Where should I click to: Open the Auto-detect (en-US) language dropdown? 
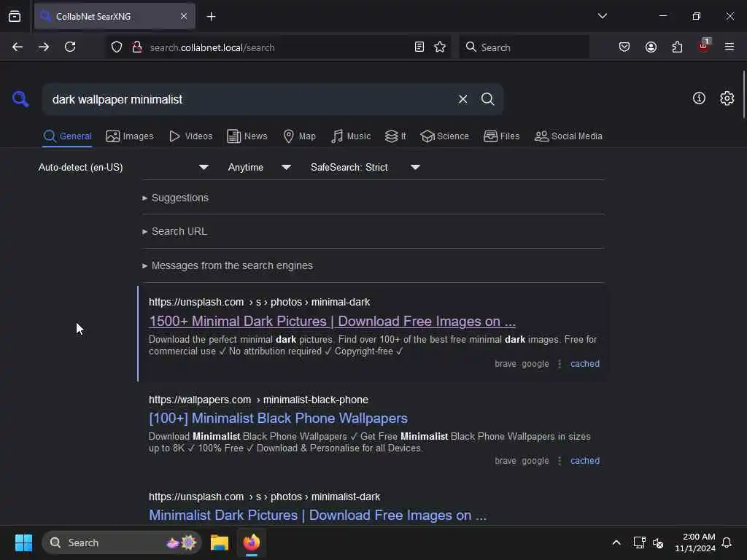click(124, 167)
